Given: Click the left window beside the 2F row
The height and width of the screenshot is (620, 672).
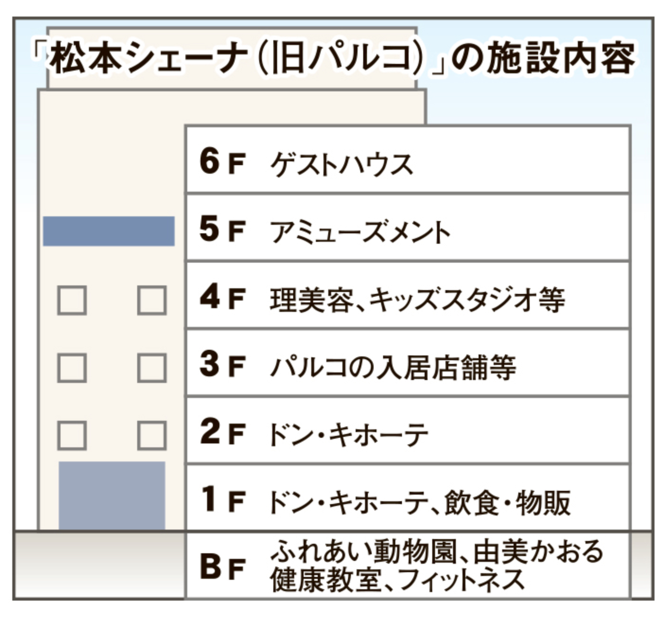Looking at the screenshot, I should coord(72,435).
